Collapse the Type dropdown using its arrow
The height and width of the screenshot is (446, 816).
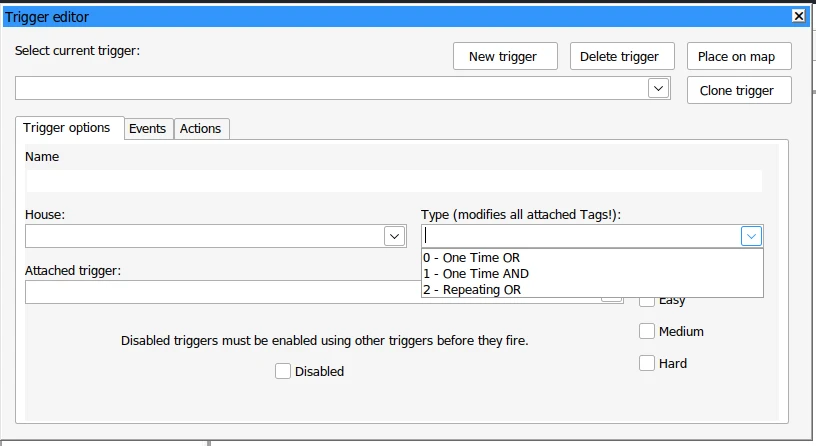pyautogui.click(x=751, y=236)
